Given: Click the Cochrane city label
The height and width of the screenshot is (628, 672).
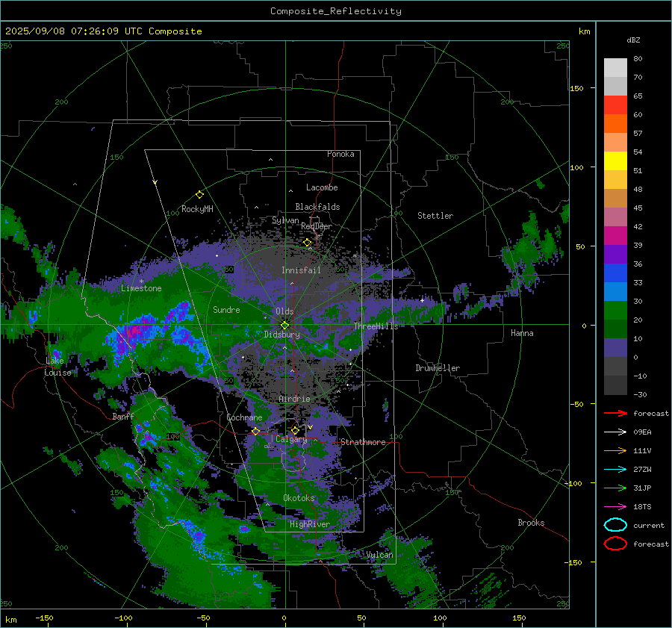Looking at the screenshot, I should pyautogui.click(x=244, y=417).
